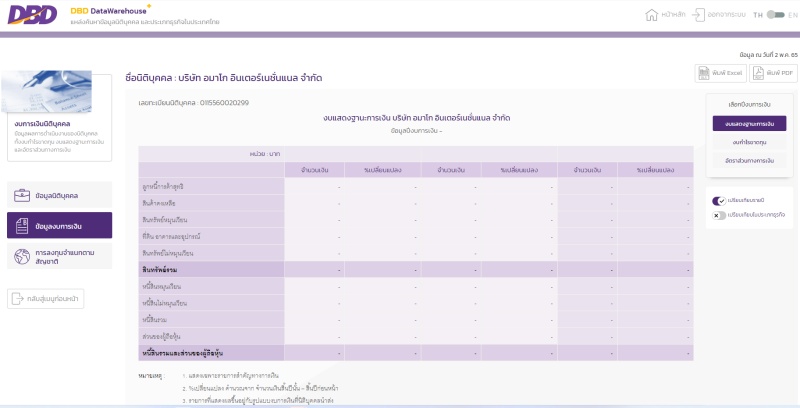800x408 pixels.
Task: Click the PDF document icon
Action: pos(761,73)
